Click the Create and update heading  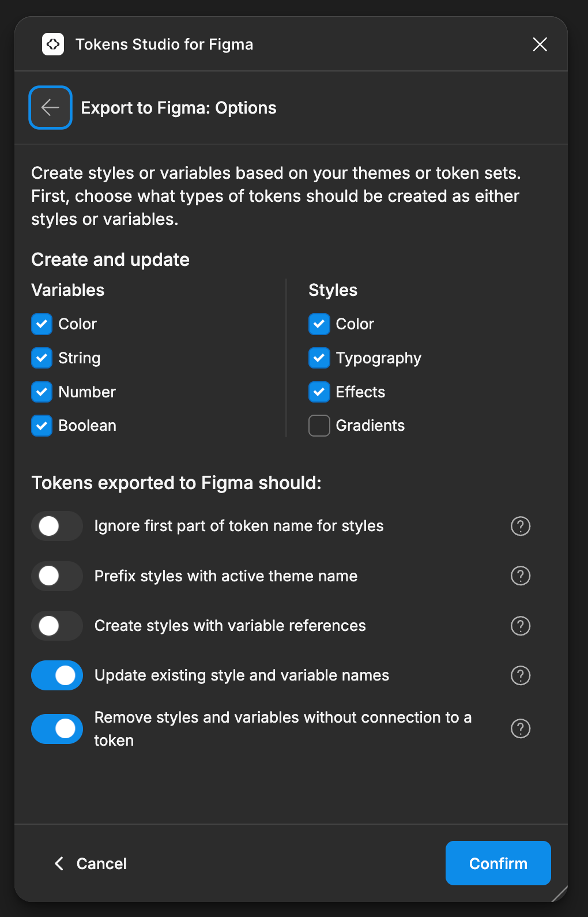tap(110, 260)
